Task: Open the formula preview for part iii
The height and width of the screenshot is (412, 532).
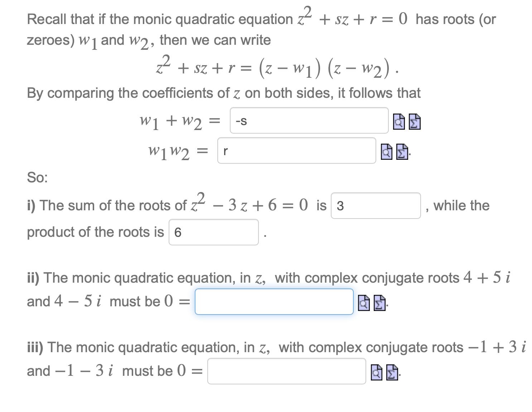Action: pos(376,373)
